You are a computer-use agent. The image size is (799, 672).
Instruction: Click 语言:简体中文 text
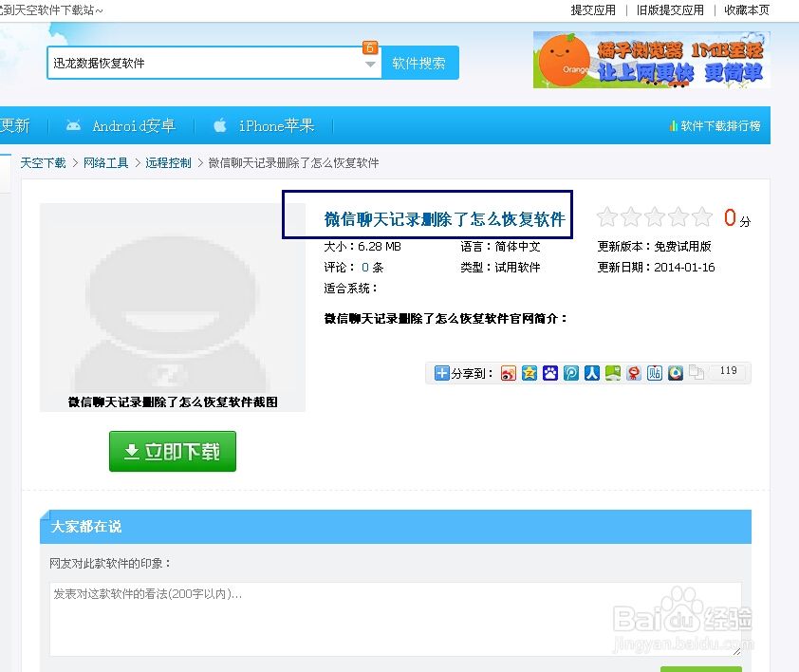point(500,246)
